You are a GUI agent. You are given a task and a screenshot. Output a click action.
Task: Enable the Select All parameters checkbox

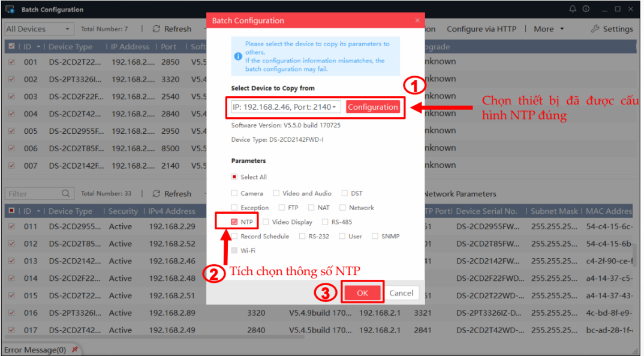234,177
